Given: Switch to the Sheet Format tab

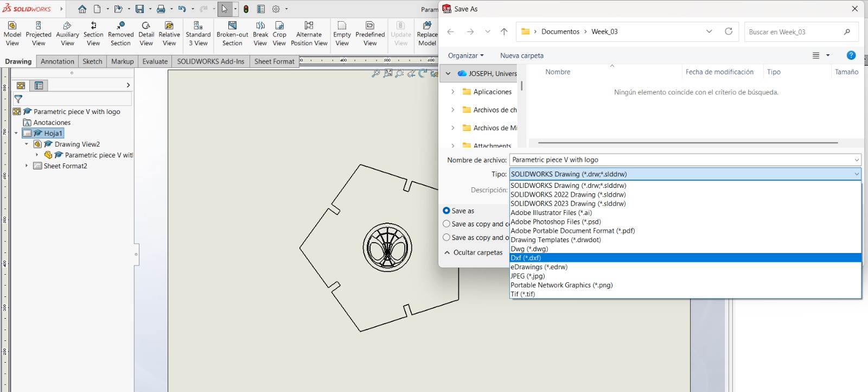Looking at the screenshot, I should [275, 61].
